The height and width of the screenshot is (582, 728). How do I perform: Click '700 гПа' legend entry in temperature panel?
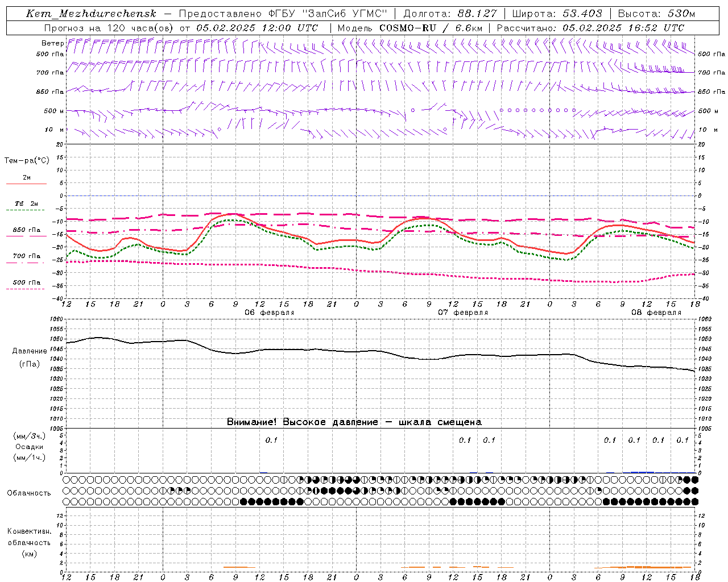(x=27, y=256)
